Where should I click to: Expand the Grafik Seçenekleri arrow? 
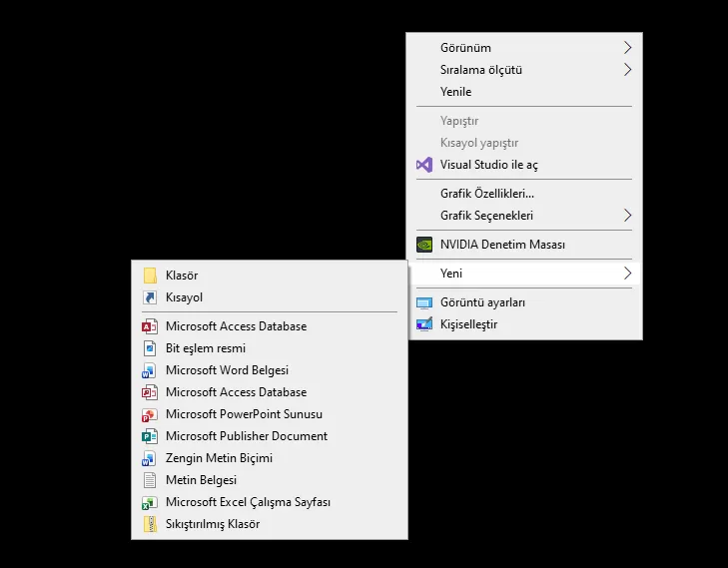627,216
